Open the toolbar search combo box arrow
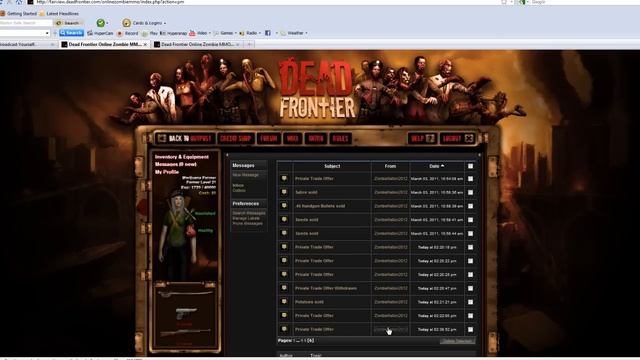Screen dimensions: 640x360 (x=47, y=33)
